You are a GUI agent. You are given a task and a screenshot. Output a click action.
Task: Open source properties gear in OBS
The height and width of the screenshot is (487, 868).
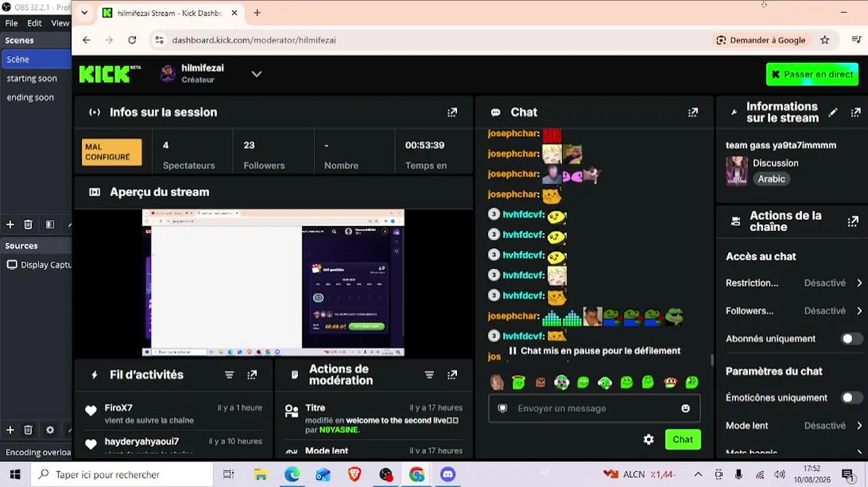tap(50, 430)
